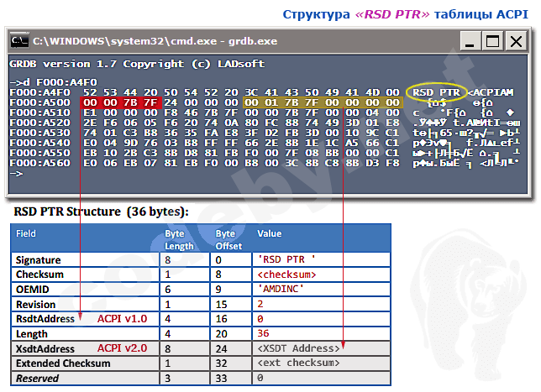Click the Length value '36'
Screen dimensions: 541x392
[263, 333]
